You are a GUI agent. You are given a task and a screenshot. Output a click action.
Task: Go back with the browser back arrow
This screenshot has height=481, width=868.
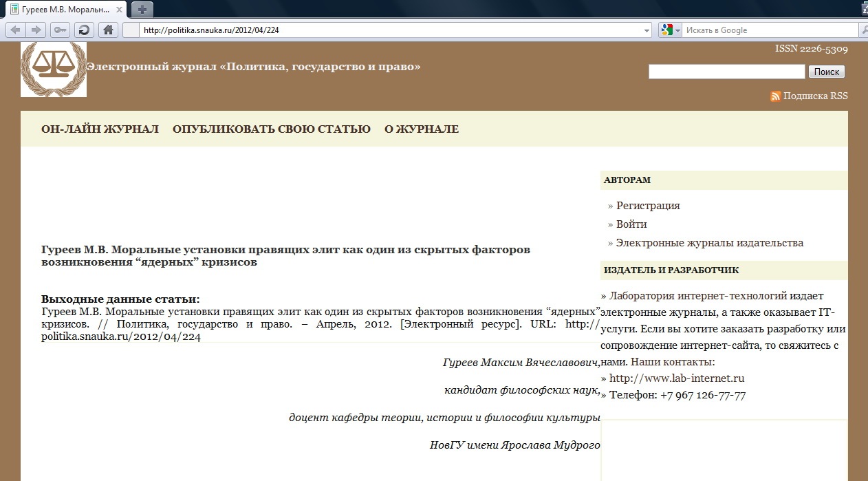(15, 30)
